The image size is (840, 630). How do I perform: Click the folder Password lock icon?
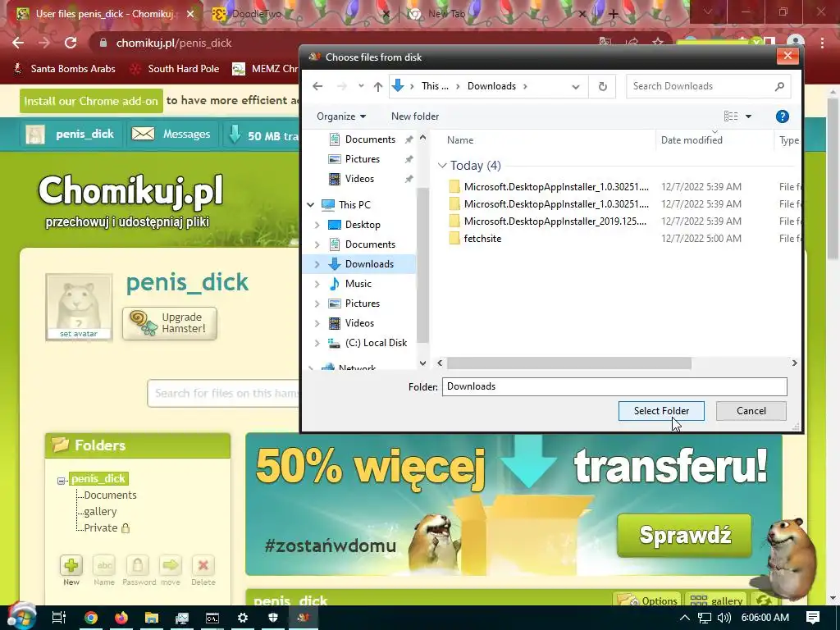[x=137, y=565]
